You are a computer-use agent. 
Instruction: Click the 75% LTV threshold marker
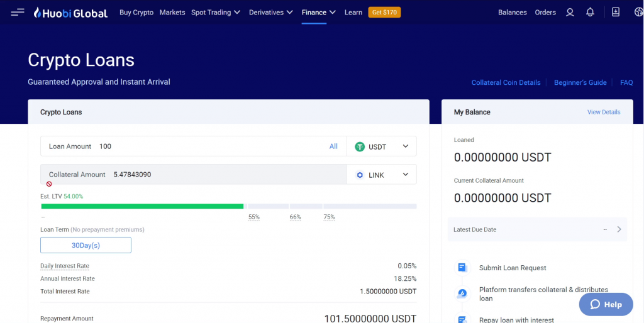click(x=329, y=217)
